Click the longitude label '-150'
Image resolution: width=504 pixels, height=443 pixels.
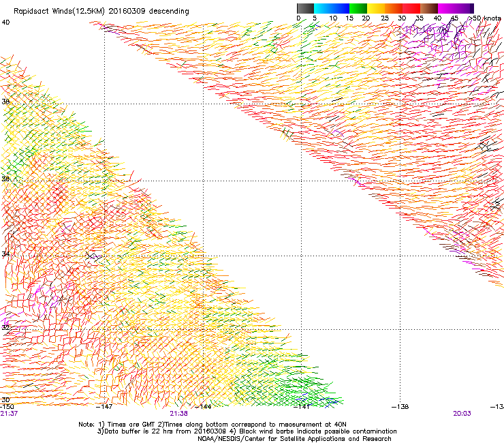tap(7, 407)
